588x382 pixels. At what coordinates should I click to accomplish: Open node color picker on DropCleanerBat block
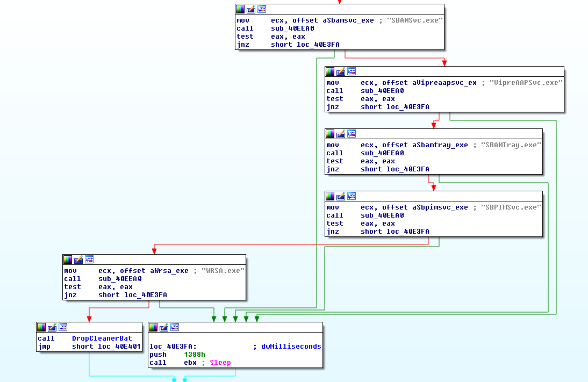[41, 327]
